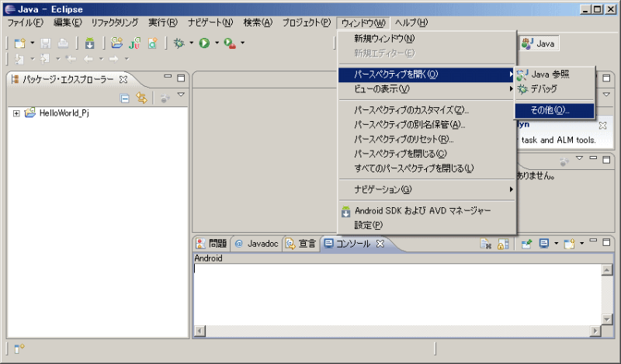The image size is (621, 364).
Task: Click the Clear Console icon
Action: click(486, 244)
